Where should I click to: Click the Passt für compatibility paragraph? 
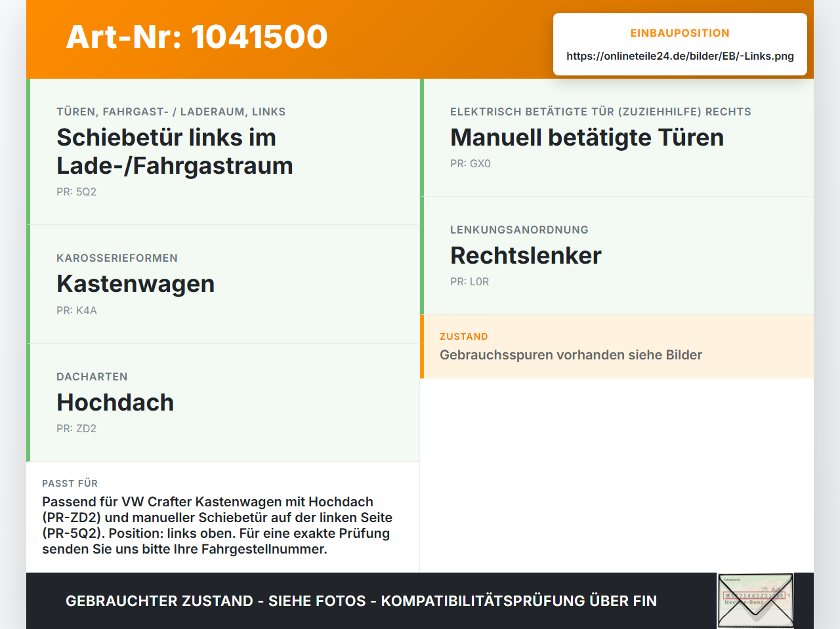(x=217, y=525)
